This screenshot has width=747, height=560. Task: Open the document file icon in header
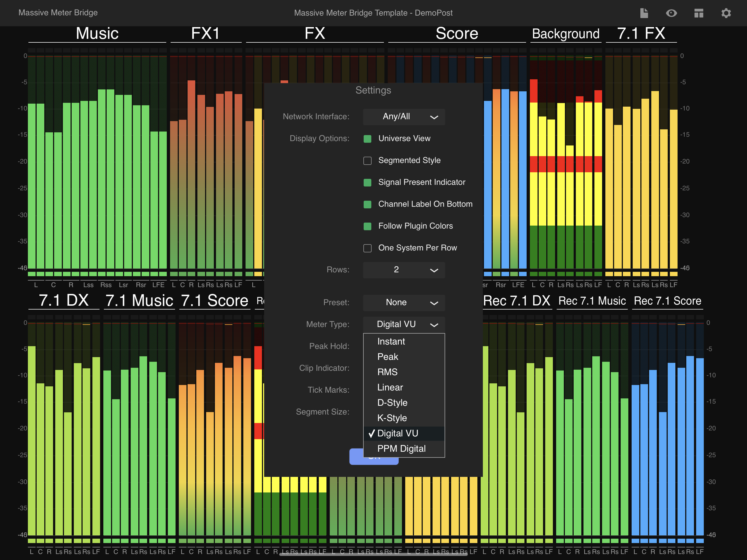[644, 13]
